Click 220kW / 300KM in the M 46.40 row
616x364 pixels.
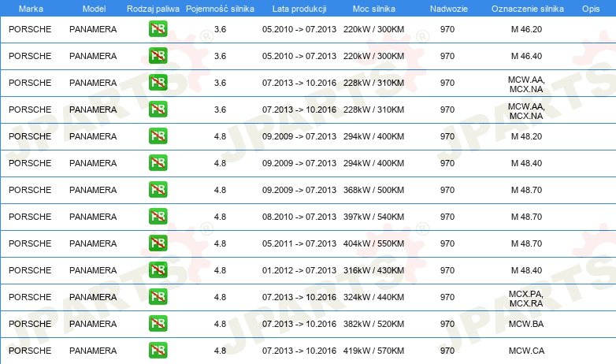click(373, 56)
